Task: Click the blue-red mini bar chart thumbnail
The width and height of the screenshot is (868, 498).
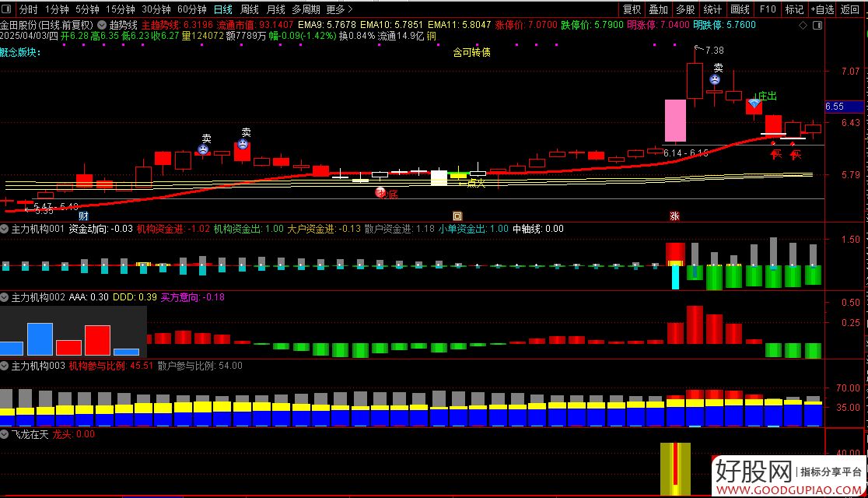Action: pyautogui.click(x=73, y=331)
